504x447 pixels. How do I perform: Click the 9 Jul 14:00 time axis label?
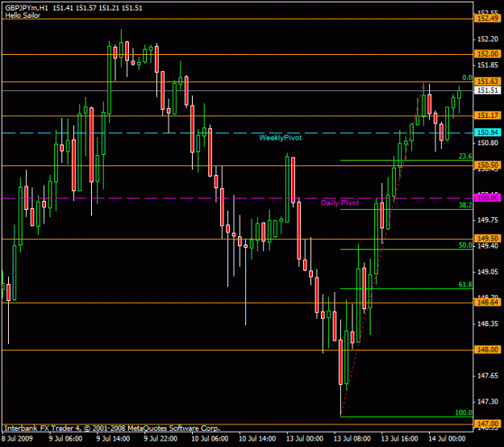click(x=113, y=439)
